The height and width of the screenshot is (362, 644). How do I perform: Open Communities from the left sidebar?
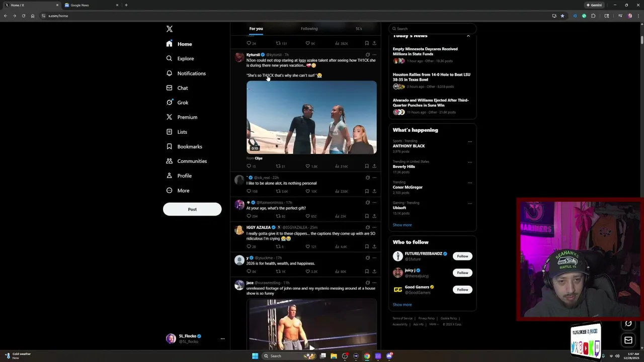(x=186, y=161)
